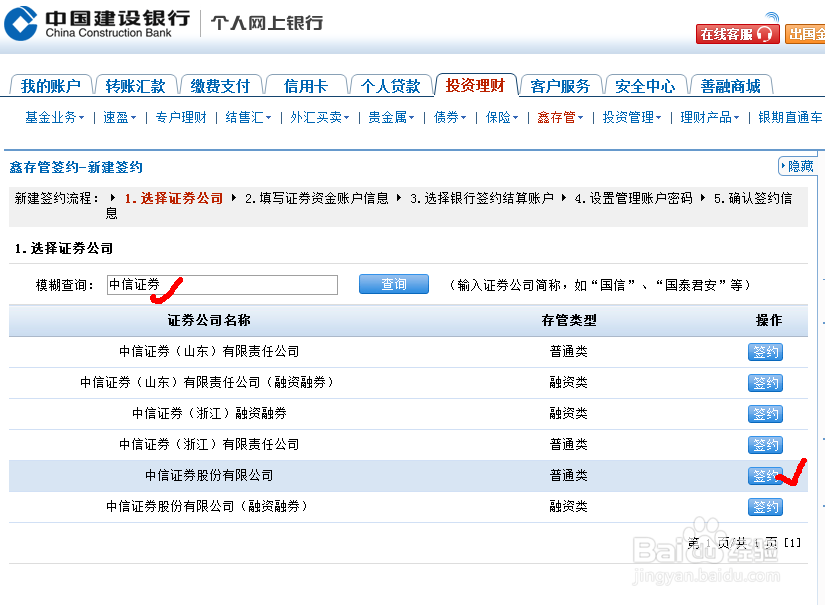The height and width of the screenshot is (605, 825).
Task: Expand 速盈 submenu
Action: 119,117
